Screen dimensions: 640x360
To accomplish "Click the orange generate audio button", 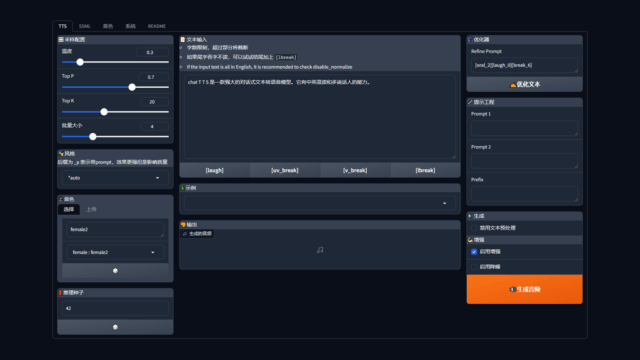I will click(524, 289).
